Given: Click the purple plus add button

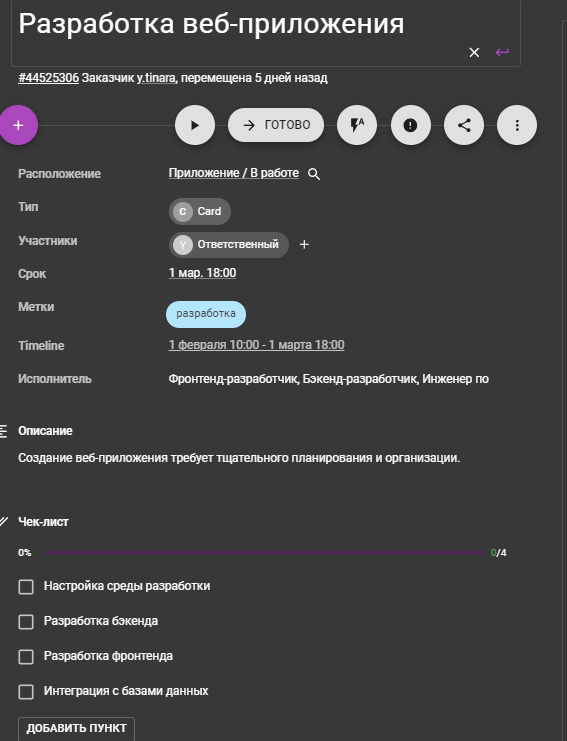Looking at the screenshot, I should point(18,125).
